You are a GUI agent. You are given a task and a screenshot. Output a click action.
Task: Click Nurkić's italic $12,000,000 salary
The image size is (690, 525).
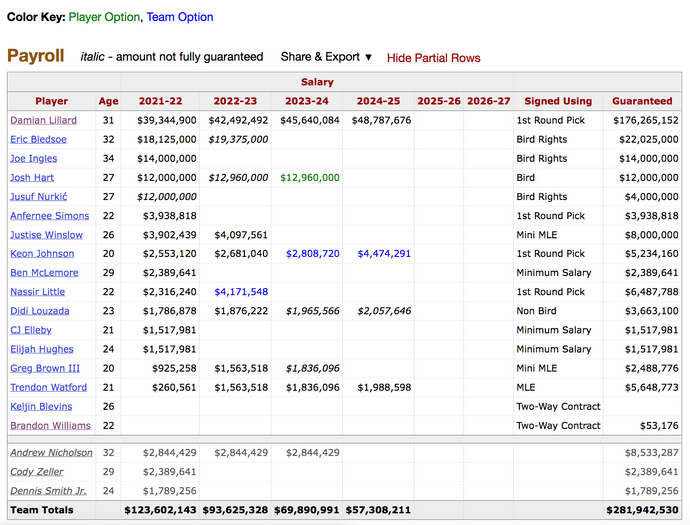click(166, 196)
